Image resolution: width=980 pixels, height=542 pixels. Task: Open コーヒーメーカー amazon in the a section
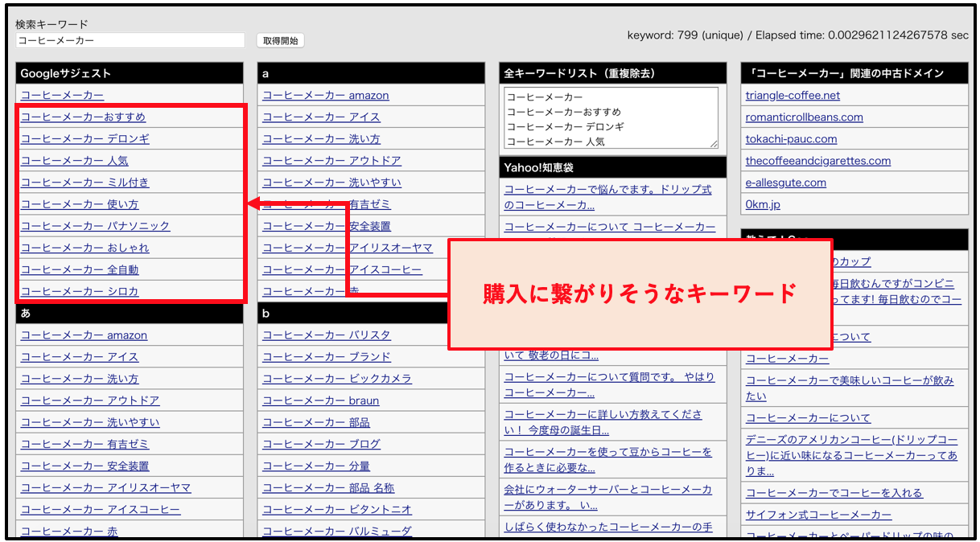coord(325,96)
